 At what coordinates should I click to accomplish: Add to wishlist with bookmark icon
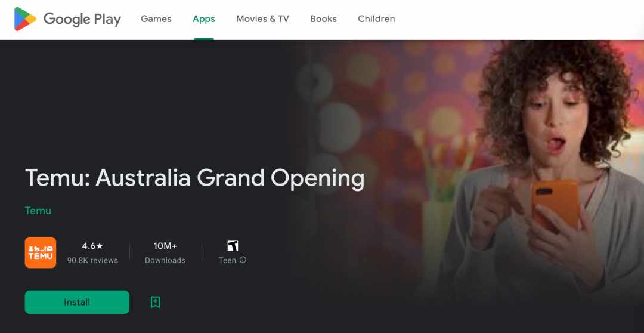(x=155, y=302)
